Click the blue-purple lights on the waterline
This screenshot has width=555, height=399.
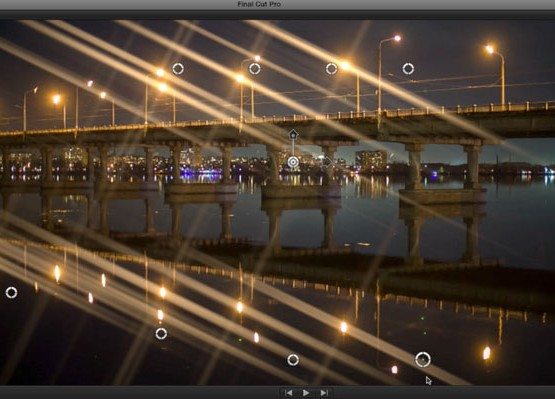[x=199, y=172]
